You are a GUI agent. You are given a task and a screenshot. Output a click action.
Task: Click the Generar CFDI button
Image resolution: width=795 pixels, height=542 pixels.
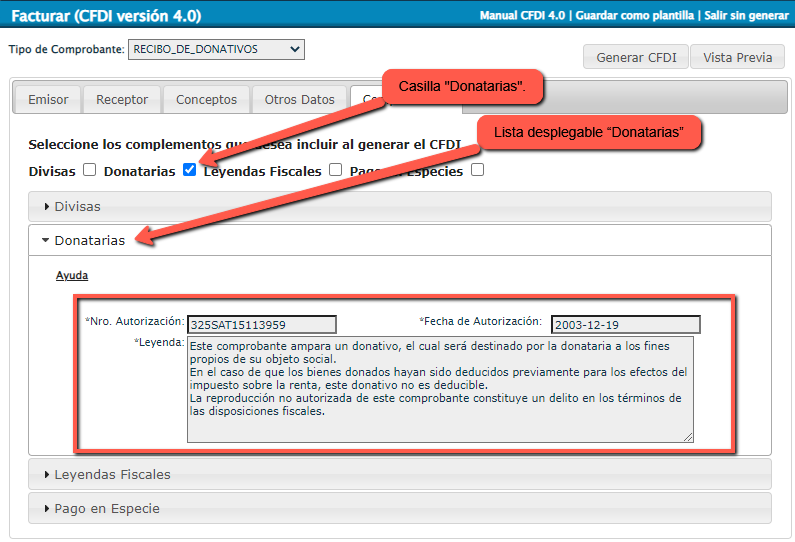click(634, 57)
